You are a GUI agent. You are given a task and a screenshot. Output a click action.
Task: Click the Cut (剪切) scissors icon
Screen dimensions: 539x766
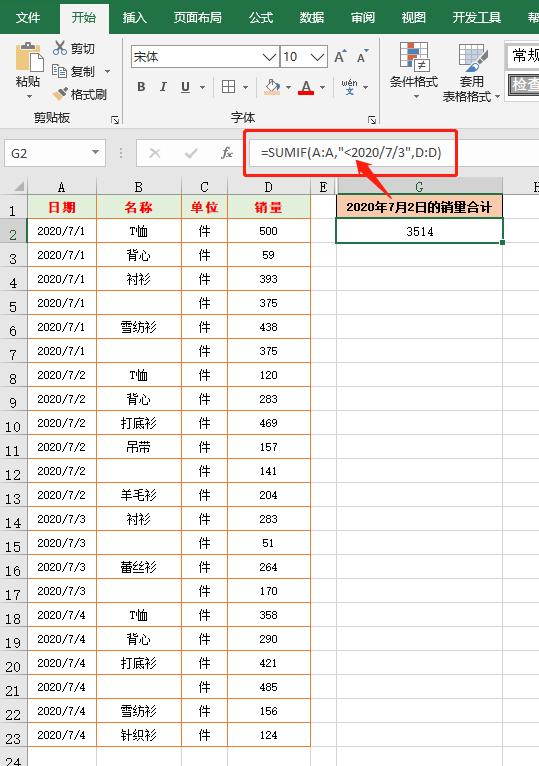pos(60,48)
